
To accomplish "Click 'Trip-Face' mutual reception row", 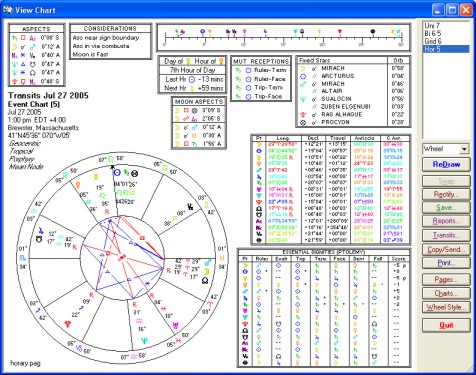I will [261, 97].
